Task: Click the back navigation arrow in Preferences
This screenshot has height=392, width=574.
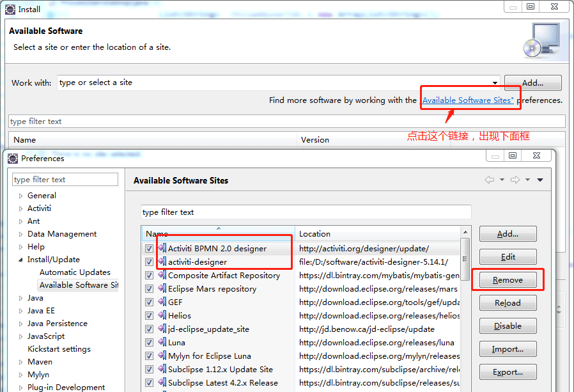Action: 490,180
